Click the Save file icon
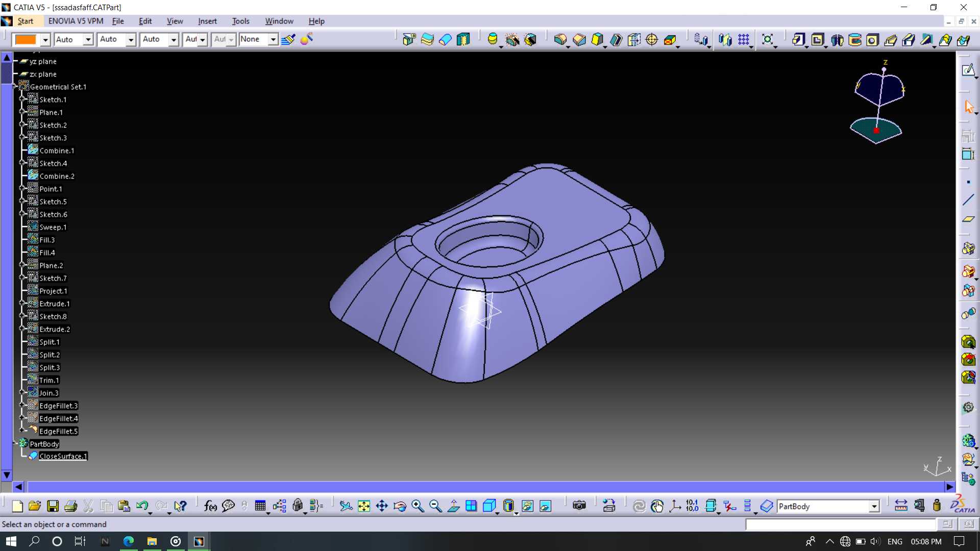This screenshot has width=980, height=551. click(x=53, y=506)
